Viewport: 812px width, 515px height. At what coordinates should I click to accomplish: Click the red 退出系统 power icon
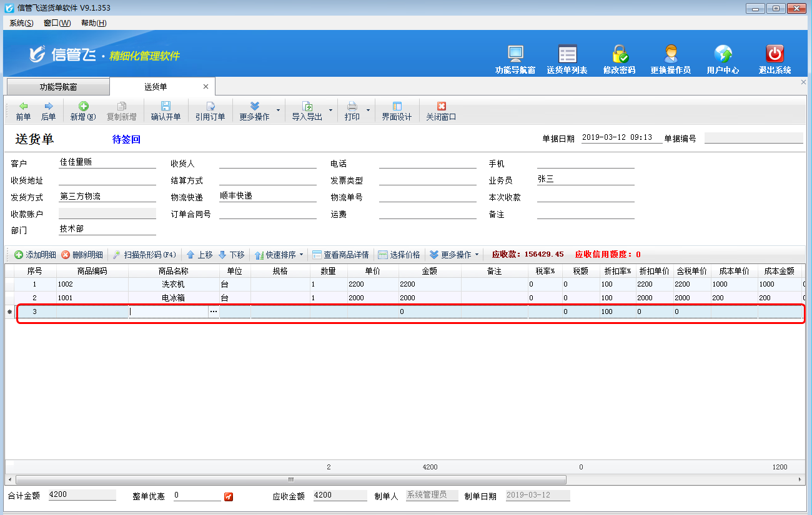(775, 54)
